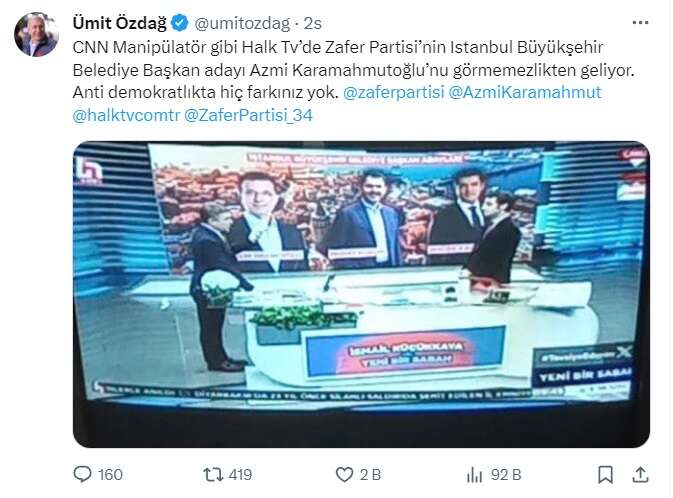The height and width of the screenshot is (498, 673).
Task: Click the reply speech bubble icon
Action: coord(82,474)
